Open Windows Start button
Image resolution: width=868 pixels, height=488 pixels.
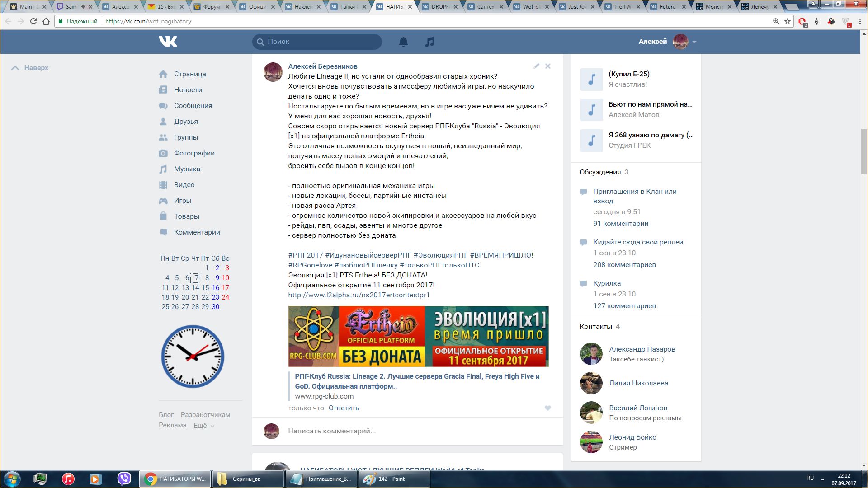[12, 479]
